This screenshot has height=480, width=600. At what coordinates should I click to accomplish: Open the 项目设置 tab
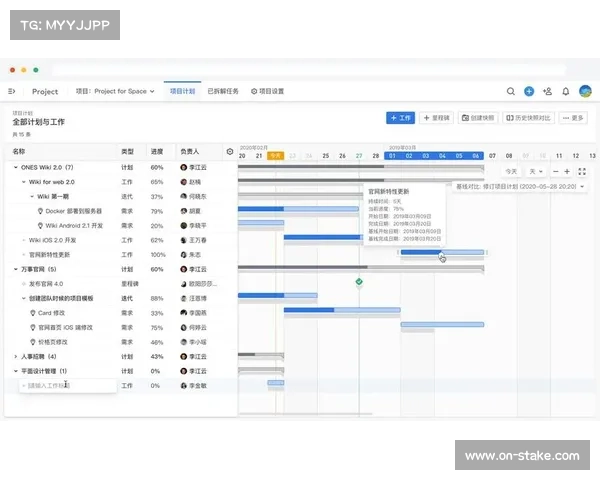point(267,91)
